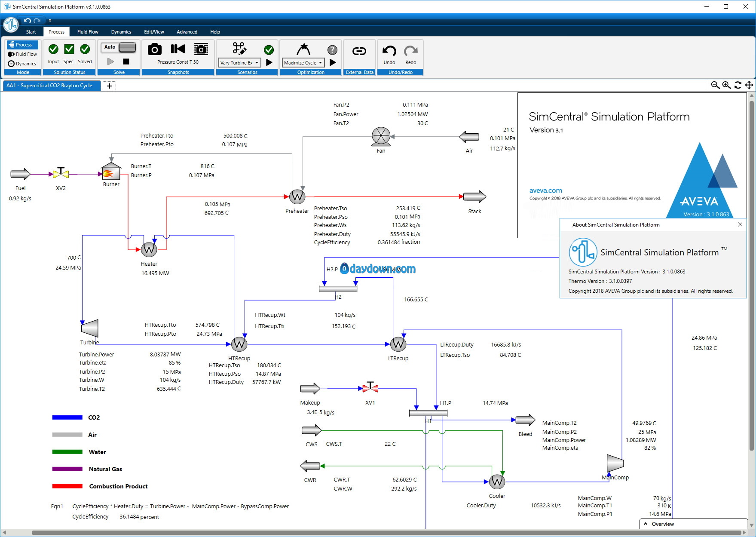Image resolution: width=756 pixels, height=537 pixels.
Task: Select the Fuel source arrow
Action: pos(21,174)
